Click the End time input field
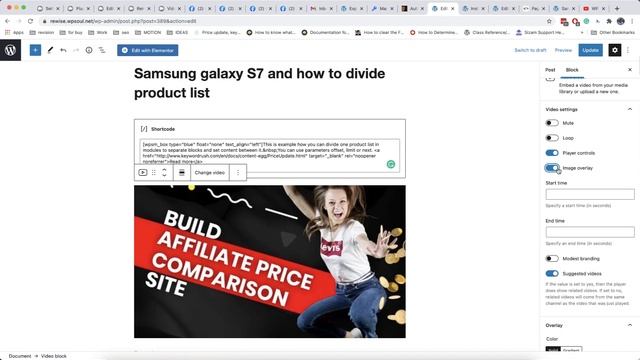 [590, 232]
